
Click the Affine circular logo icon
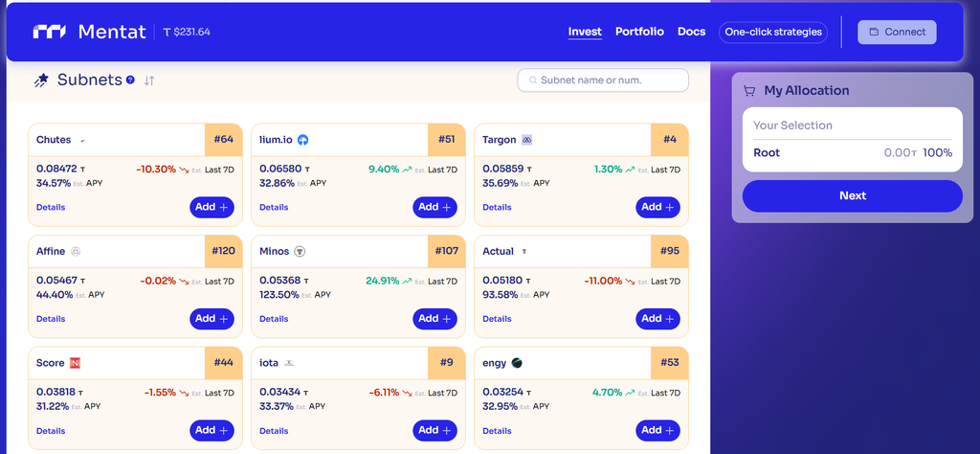[x=76, y=251]
